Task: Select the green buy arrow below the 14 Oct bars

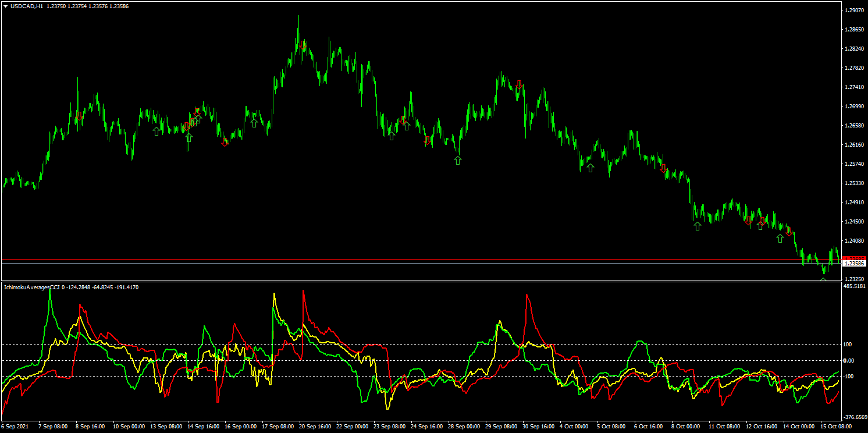Action: click(x=780, y=238)
